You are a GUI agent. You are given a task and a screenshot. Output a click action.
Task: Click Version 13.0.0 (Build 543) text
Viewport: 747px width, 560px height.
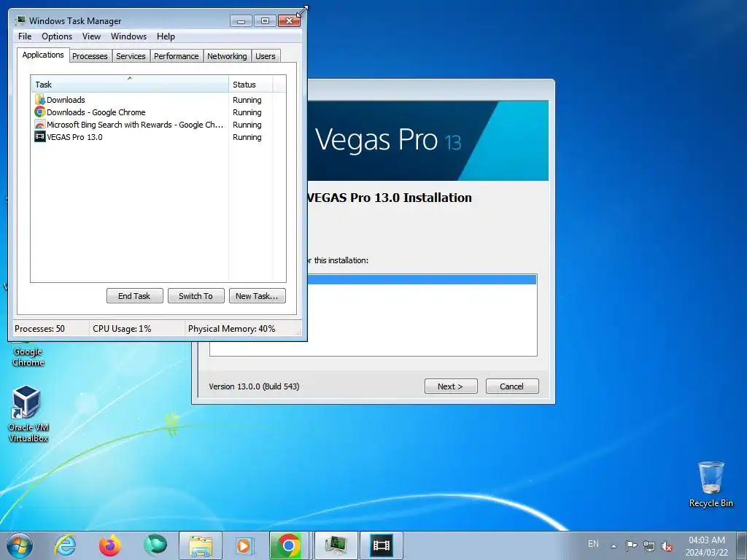[x=254, y=386]
